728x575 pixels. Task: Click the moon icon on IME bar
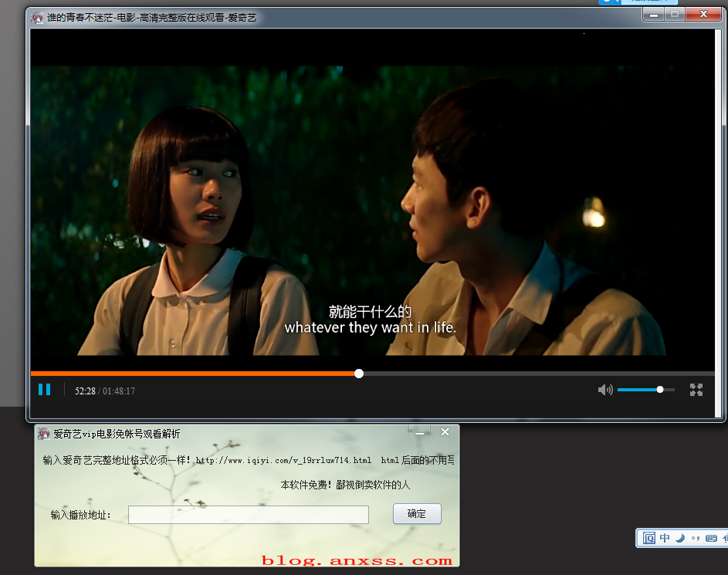point(679,538)
